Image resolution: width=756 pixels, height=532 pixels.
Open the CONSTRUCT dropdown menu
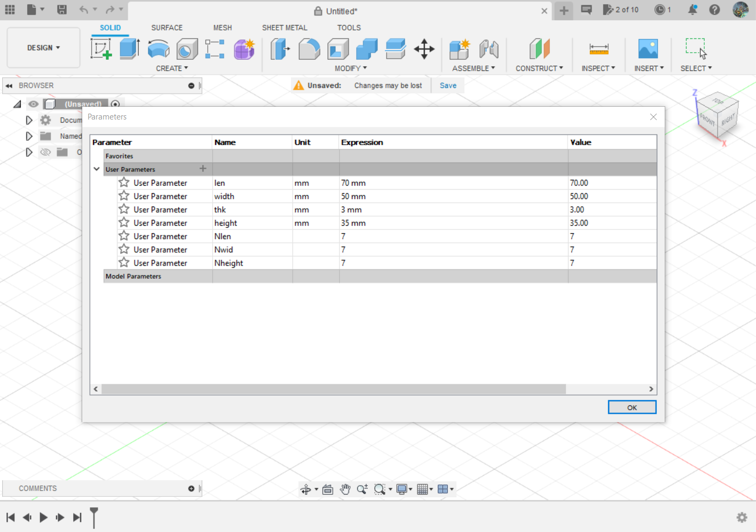tap(539, 68)
